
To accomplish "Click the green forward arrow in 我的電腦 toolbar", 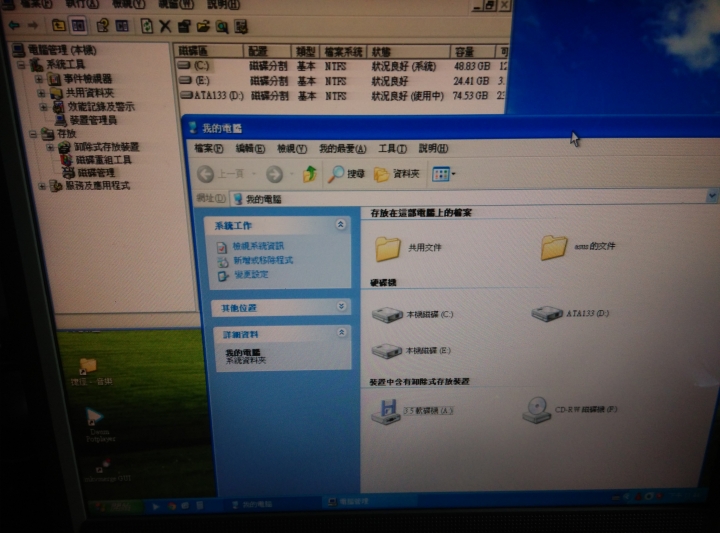I will point(275,174).
